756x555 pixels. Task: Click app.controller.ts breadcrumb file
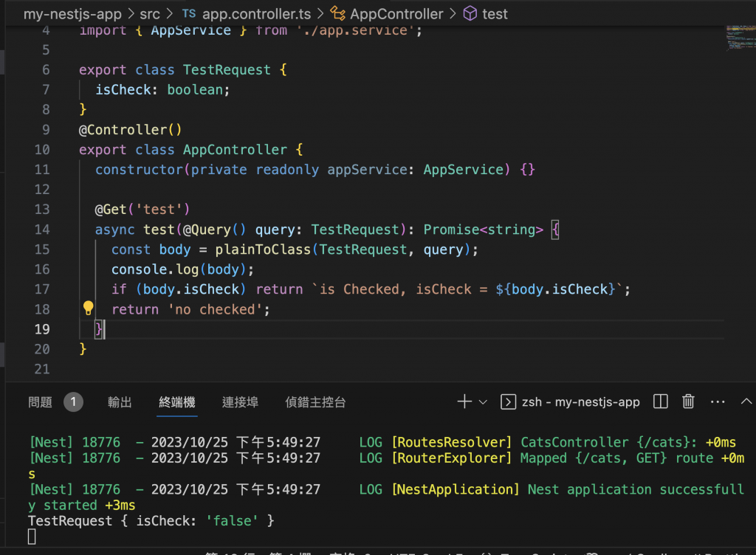point(256,14)
